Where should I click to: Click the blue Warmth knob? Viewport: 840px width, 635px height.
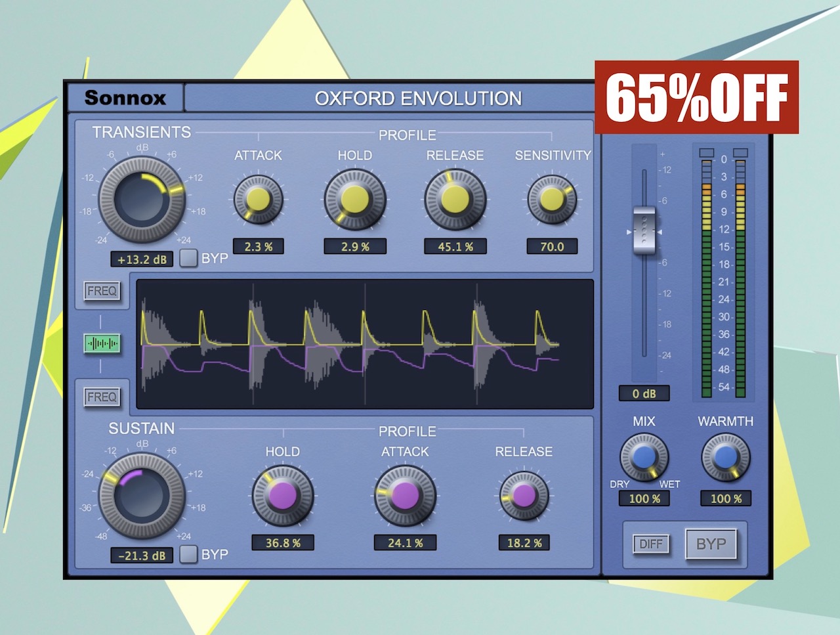click(x=725, y=457)
